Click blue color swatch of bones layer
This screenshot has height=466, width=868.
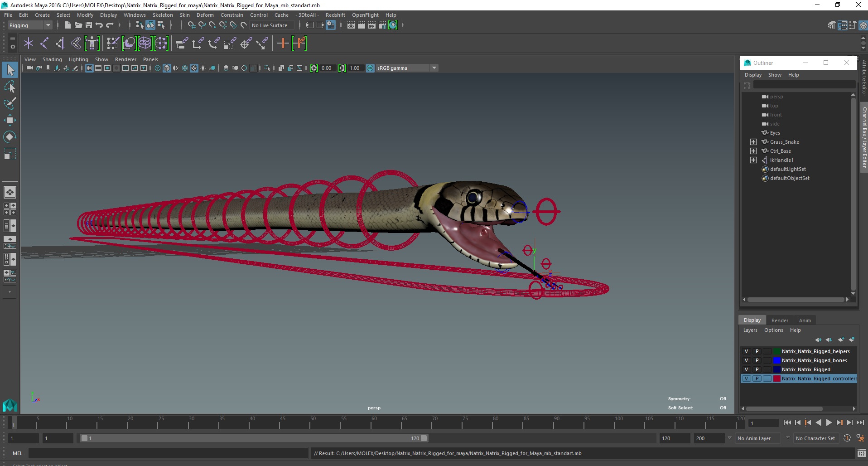tap(776, 360)
